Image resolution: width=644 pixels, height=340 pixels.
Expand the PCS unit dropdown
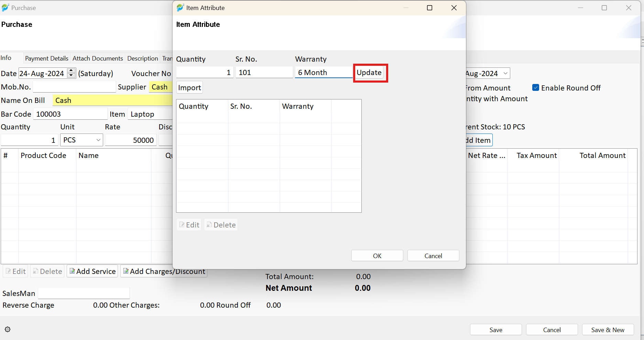pyautogui.click(x=98, y=140)
